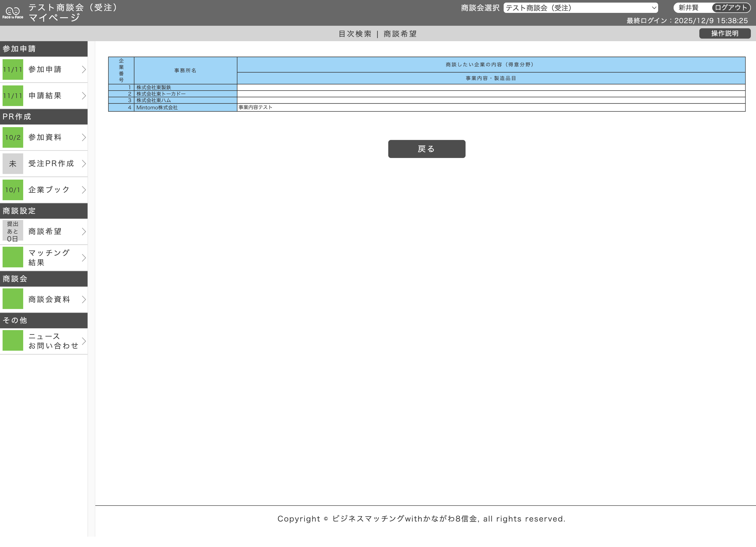This screenshot has height=547, width=756.
Task: Expand the 受注PR作成 chevron arrow
Action: tap(84, 164)
